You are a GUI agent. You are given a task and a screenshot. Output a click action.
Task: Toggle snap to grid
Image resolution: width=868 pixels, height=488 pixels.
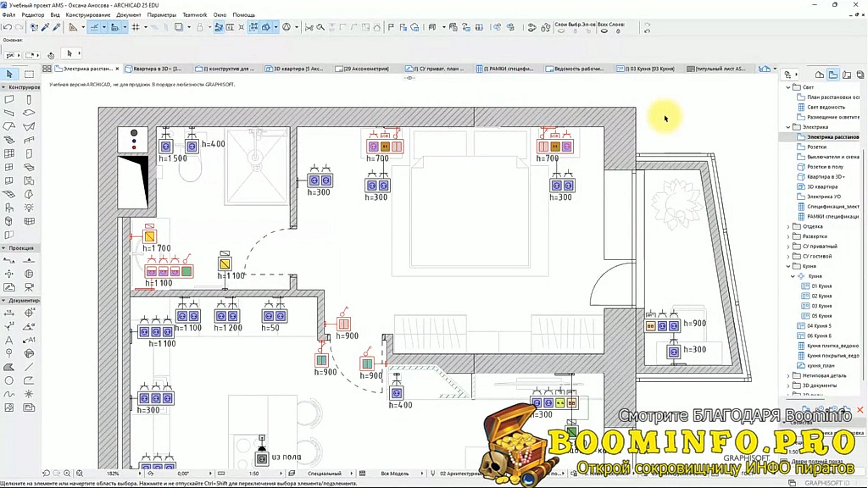(135, 28)
